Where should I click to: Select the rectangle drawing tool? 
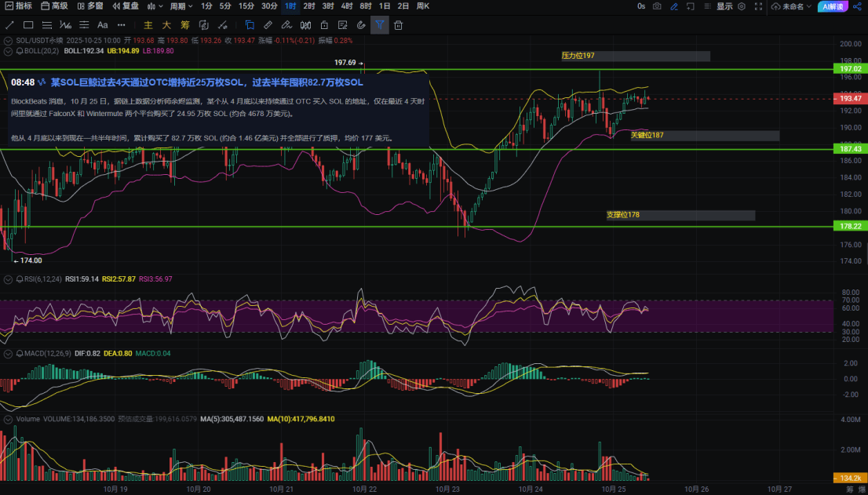[x=28, y=25]
